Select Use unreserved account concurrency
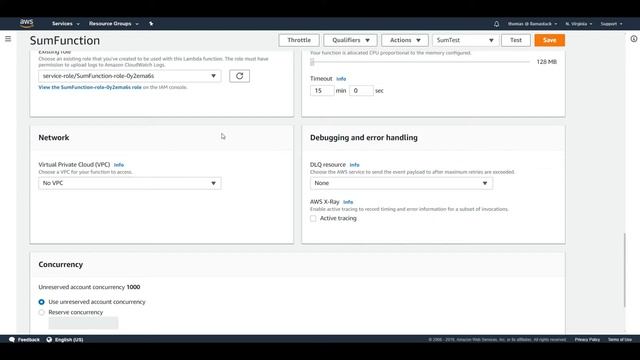The width and height of the screenshot is (640, 360). pyautogui.click(x=42, y=302)
